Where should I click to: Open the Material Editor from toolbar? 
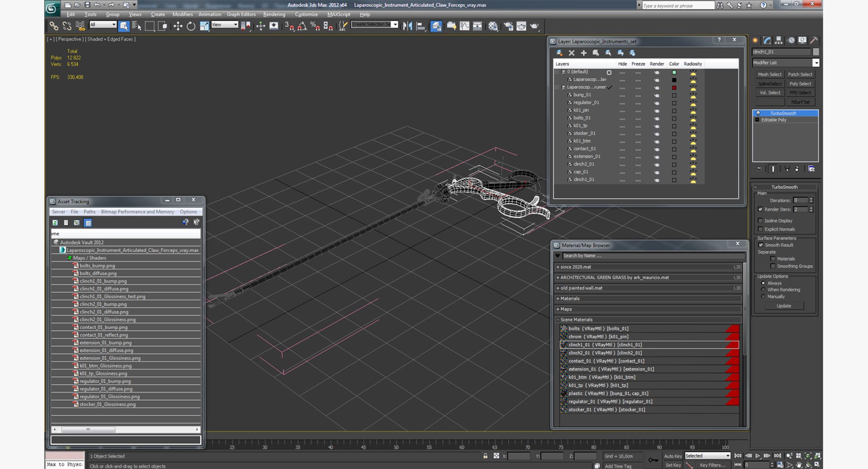pos(493,26)
